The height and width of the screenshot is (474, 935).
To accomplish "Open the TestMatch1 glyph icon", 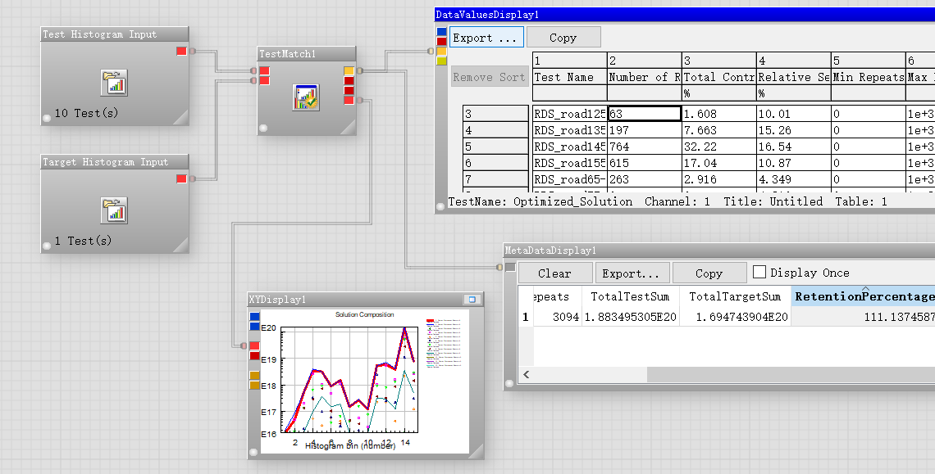I will pyautogui.click(x=306, y=97).
